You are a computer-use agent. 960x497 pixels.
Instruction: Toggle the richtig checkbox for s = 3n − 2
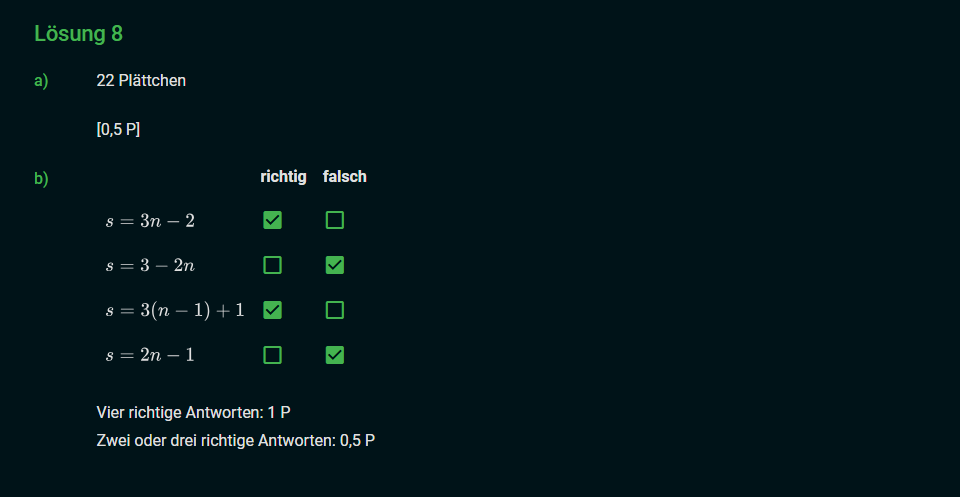point(272,220)
